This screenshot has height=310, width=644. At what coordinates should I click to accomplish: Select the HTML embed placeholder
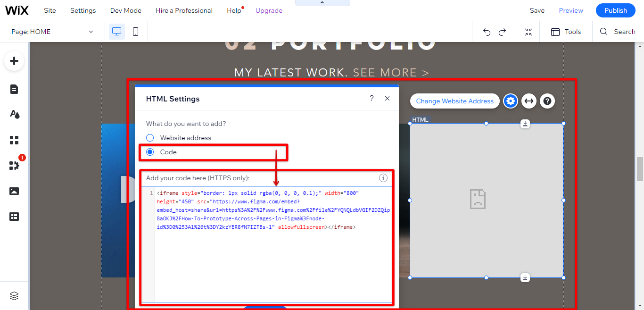487,201
